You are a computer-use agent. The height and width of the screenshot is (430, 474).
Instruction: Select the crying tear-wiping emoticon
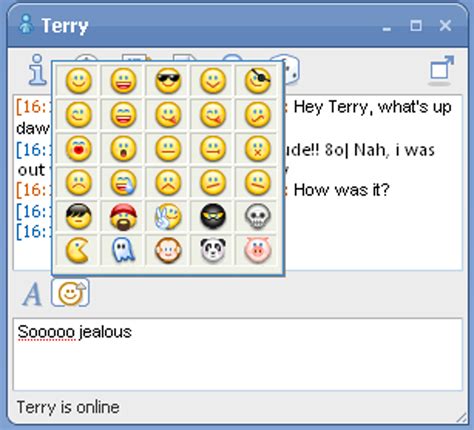[x=123, y=183]
